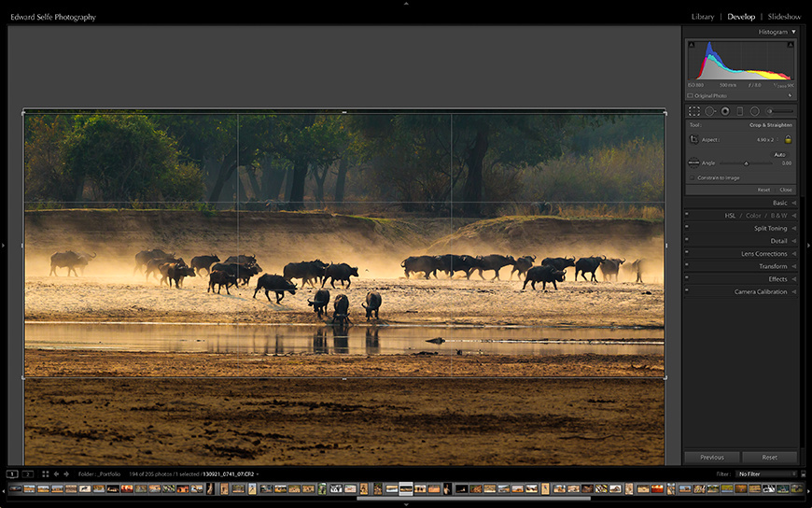The image size is (812, 508).
Task: Toggle the Detail panel switch
Action: 687,239
